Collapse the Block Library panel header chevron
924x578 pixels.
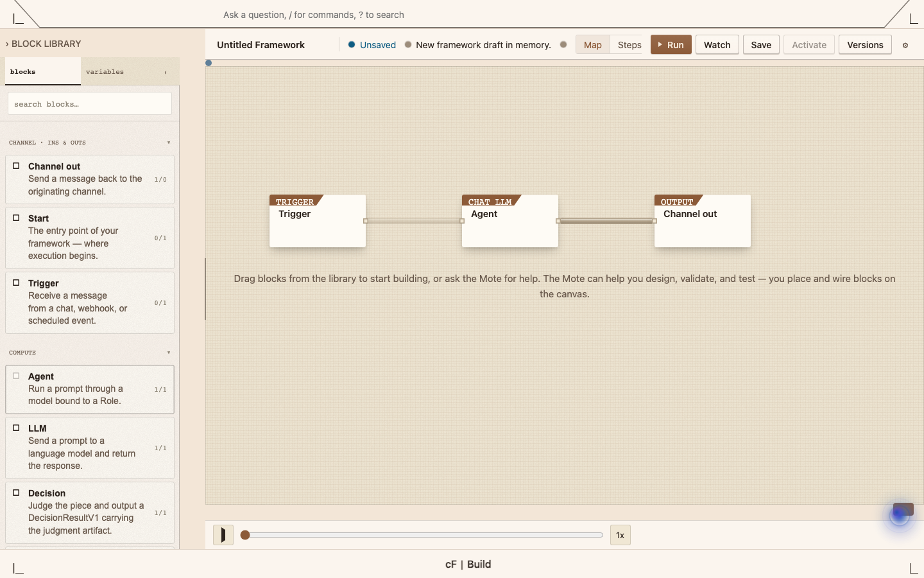click(7, 44)
